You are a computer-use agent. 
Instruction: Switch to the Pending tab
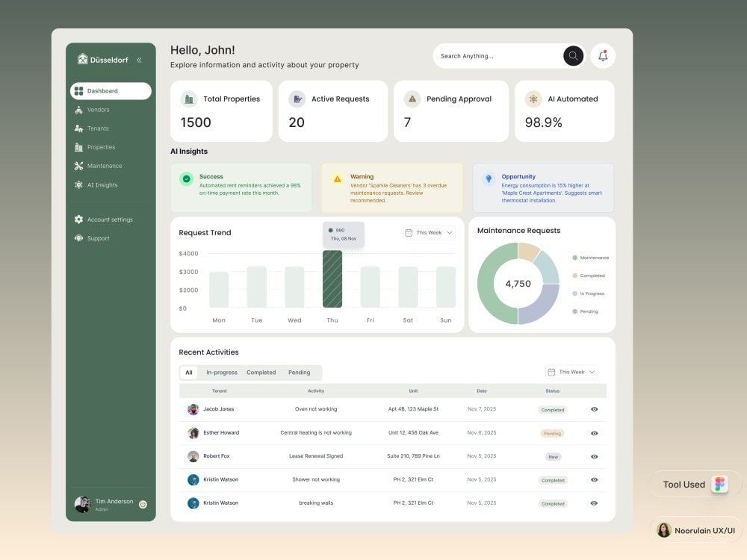300,373
